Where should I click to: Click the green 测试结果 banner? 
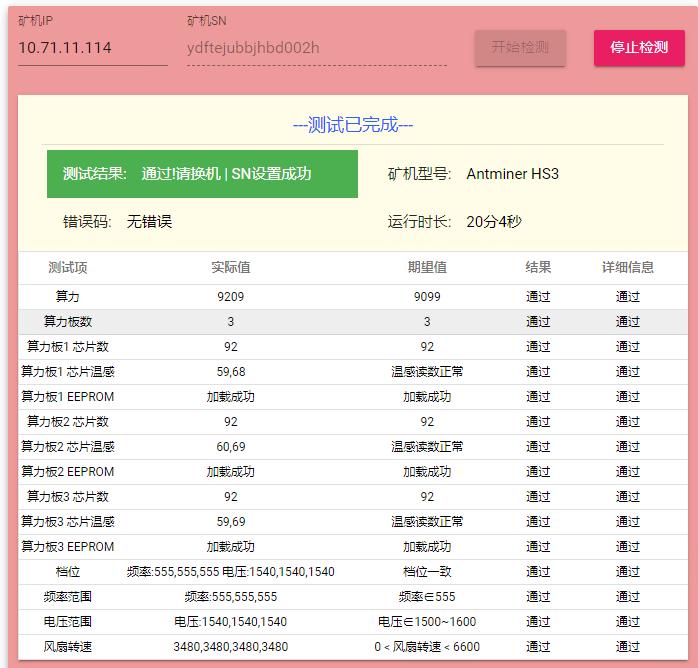click(x=202, y=174)
